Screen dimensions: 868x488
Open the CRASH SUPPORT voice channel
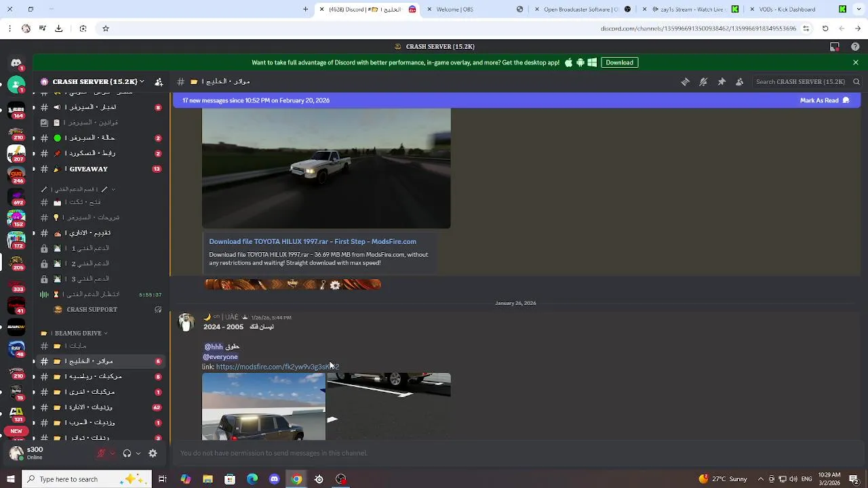[x=100, y=310]
